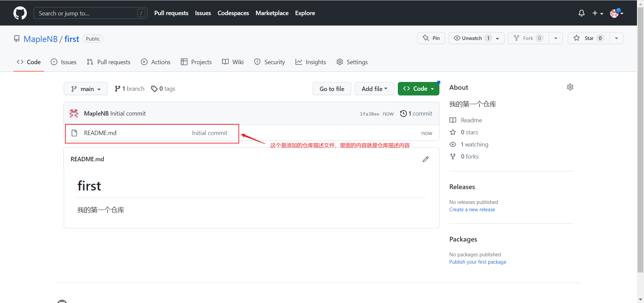The width and height of the screenshot is (644, 303).
Task: Click the stars icon in About
Action: pos(453,132)
